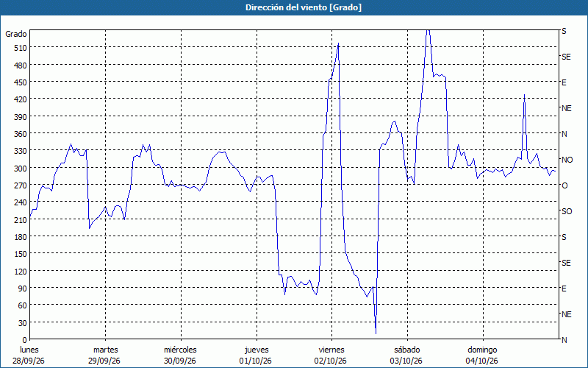Image resolution: width=588 pixels, height=368 pixels.
Task: Click the 'NO' compass label on right axis
Action: pos(567,160)
